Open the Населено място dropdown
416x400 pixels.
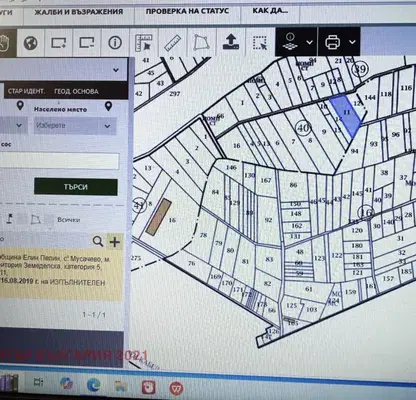75,126
